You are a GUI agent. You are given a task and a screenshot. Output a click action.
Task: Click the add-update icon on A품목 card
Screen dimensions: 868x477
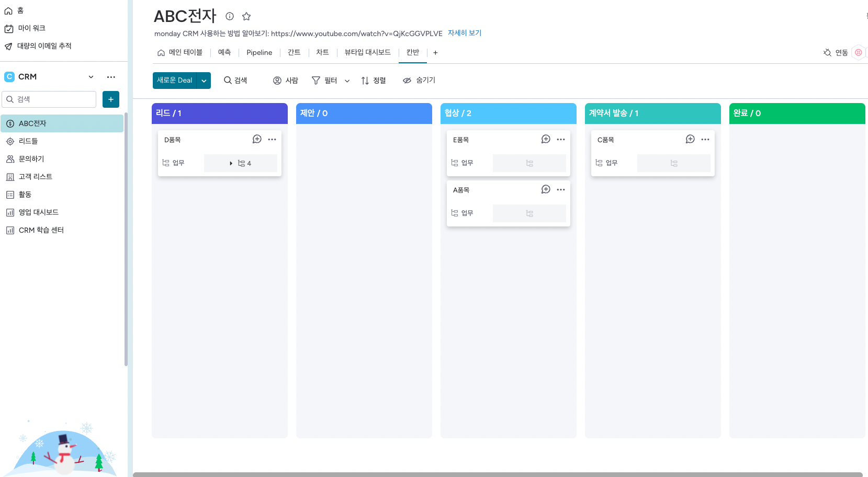click(x=546, y=189)
